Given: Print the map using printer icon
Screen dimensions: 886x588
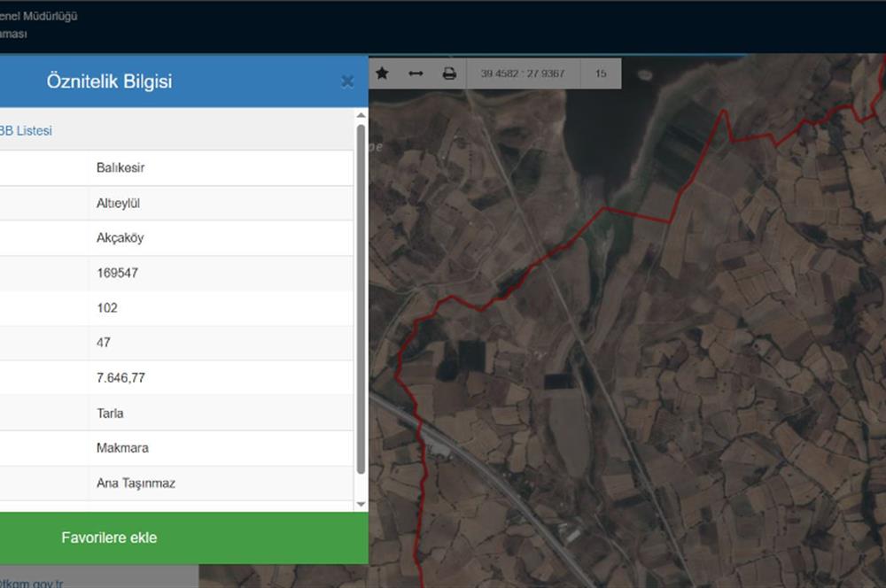Looking at the screenshot, I should click(449, 73).
